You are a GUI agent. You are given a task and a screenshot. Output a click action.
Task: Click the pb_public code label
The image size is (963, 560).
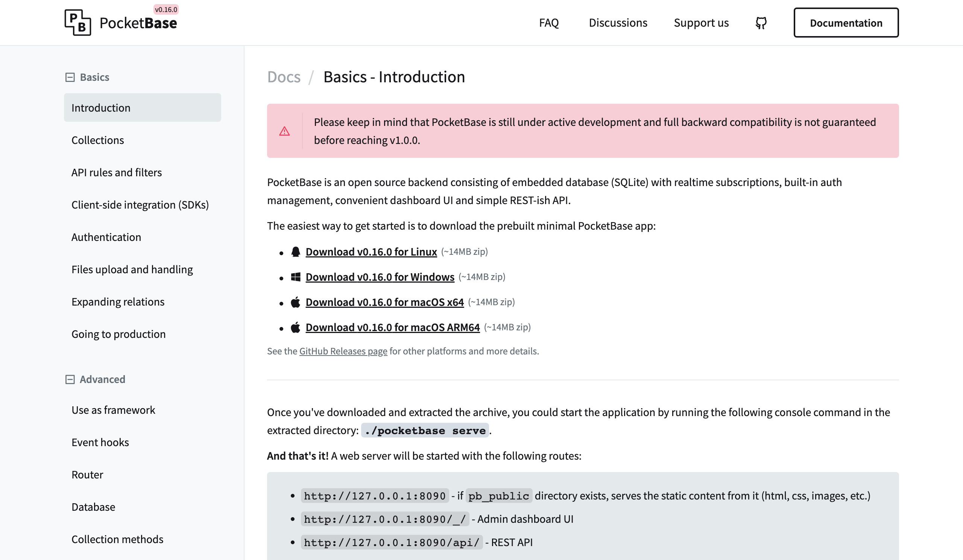(x=499, y=496)
